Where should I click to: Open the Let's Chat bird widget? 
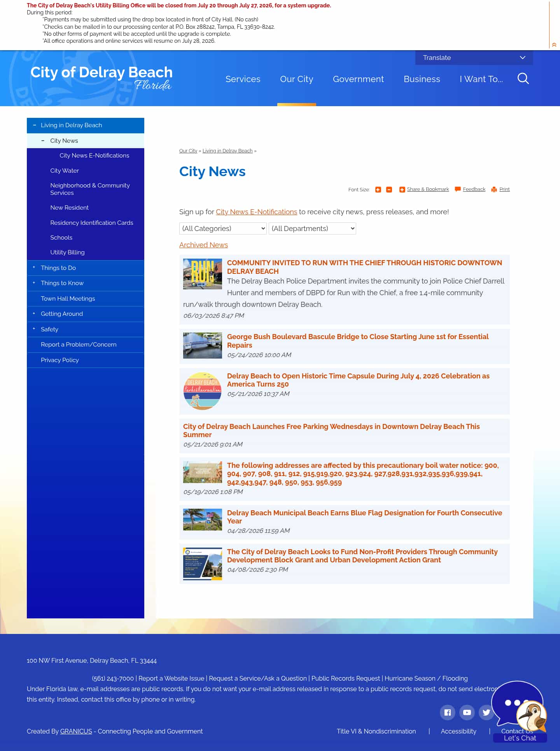coord(520,711)
